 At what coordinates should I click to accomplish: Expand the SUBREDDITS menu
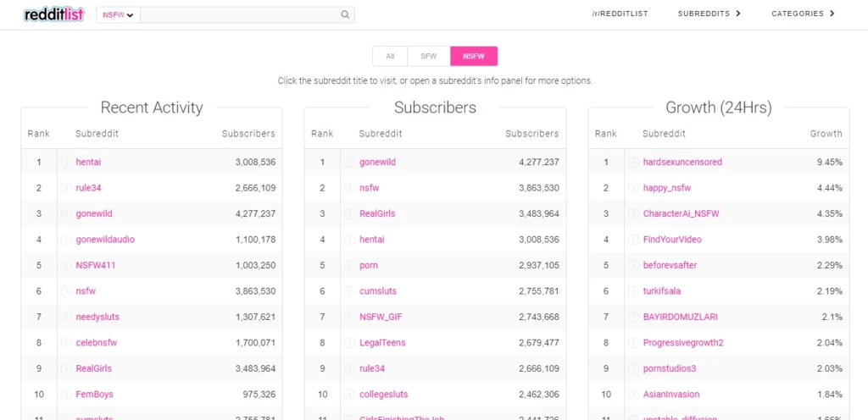(709, 14)
